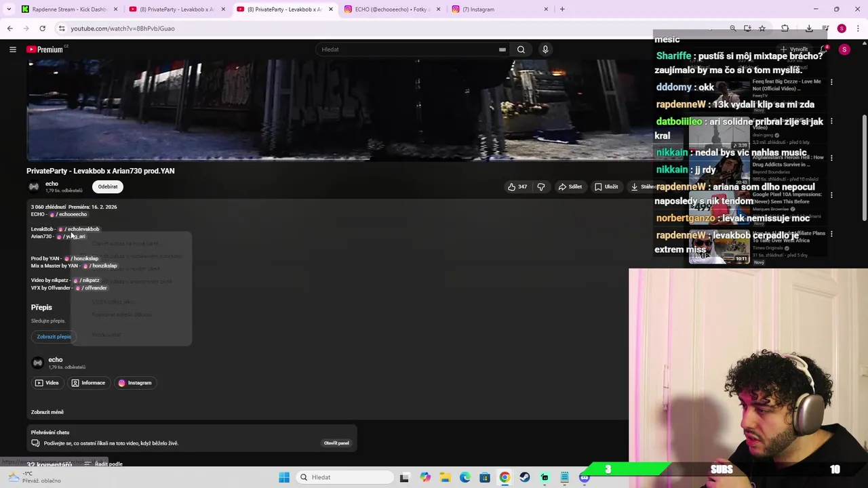Close the (7) Instagram tab
This screenshot has width=868, height=488.
[546, 9]
